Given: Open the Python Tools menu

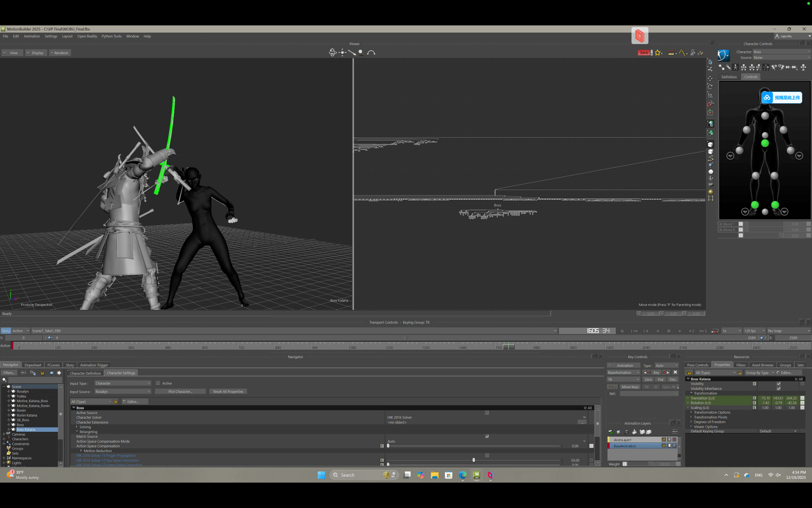Looking at the screenshot, I should (x=111, y=36).
